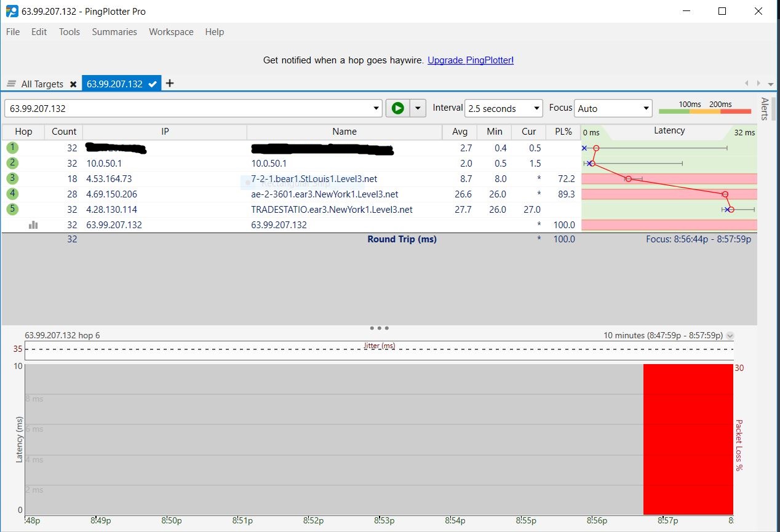Sort by the Hop column header
The image size is (780, 532).
(x=23, y=132)
